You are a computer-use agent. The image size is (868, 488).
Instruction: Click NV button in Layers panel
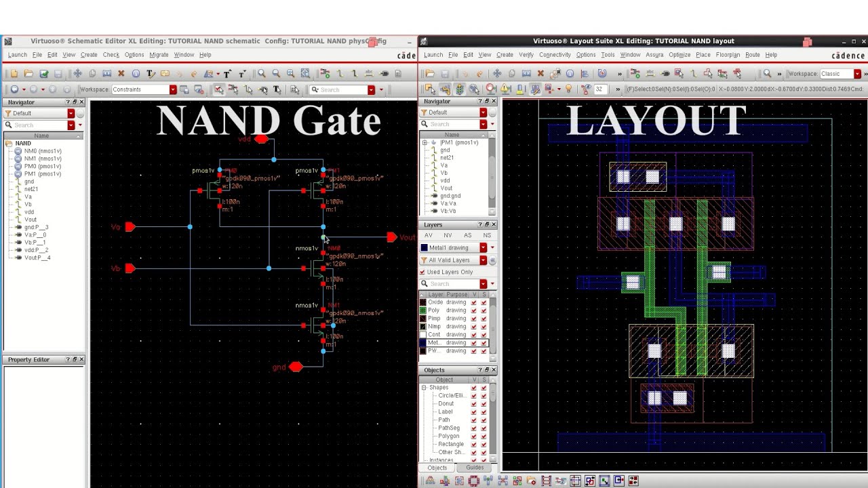point(448,236)
